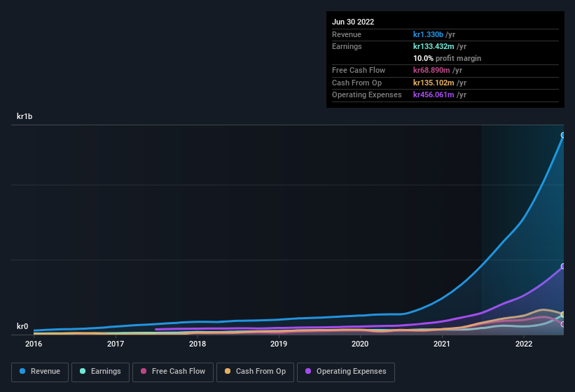
Task: Toggle the Free Cash Flow legend button
Action: (x=173, y=372)
